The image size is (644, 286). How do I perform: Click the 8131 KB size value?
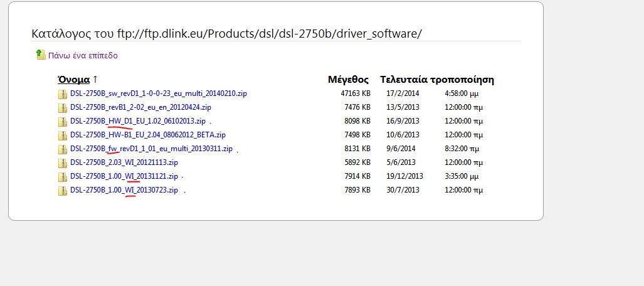coord(357,149)
